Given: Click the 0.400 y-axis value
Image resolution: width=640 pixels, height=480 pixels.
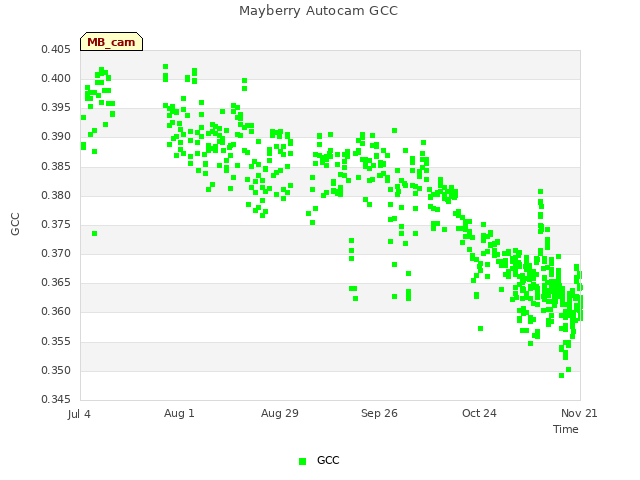Looking at the screenshot, I should pos(56,78).
